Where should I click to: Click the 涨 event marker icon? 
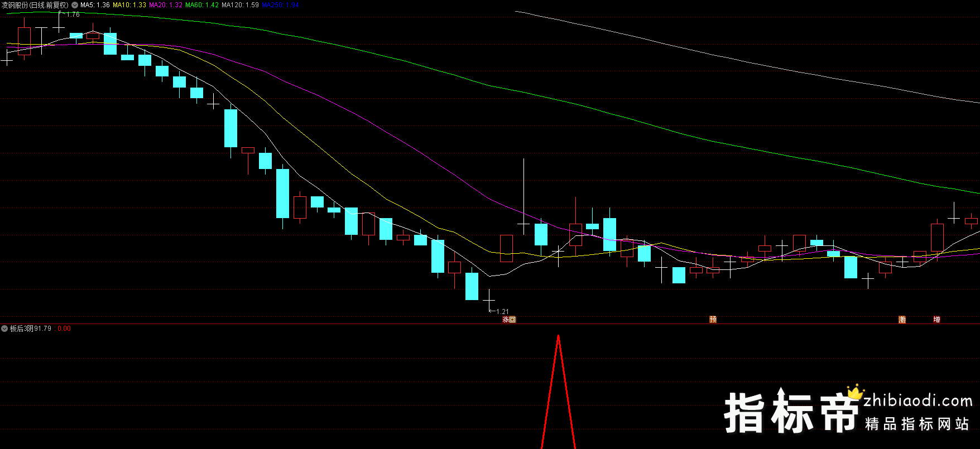tap(506, 320)
